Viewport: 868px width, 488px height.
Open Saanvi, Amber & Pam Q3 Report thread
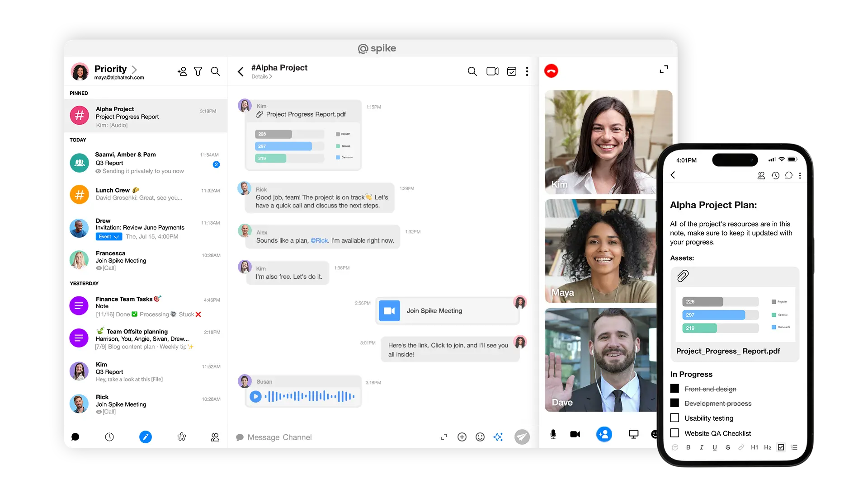tap(145, 163)
